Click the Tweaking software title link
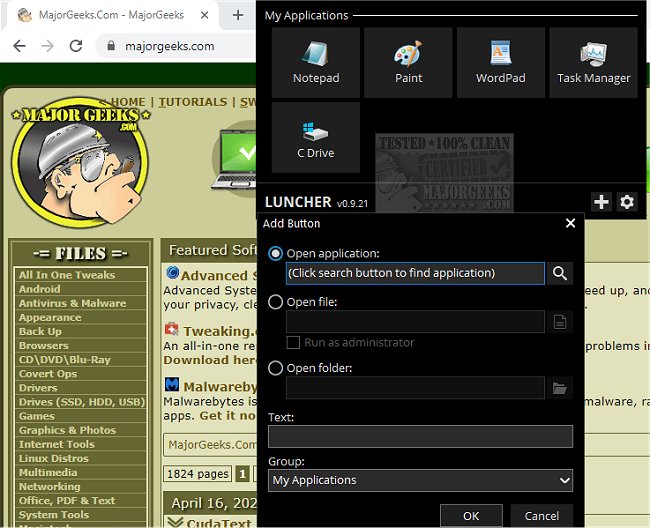 220,331
